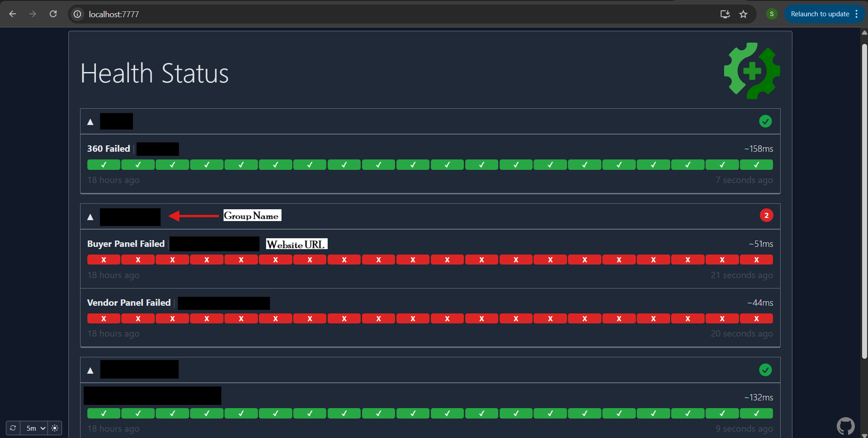Click the red badge showing 2

766,216
